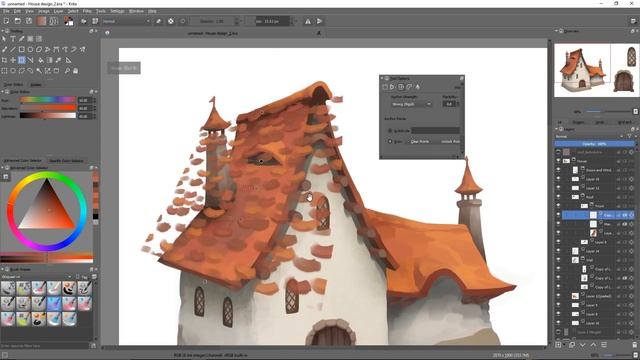Viewport: 640px width, 360px height.
Task: Open the Layers blending mode dropdown
Action: click(x=589, y=136)
